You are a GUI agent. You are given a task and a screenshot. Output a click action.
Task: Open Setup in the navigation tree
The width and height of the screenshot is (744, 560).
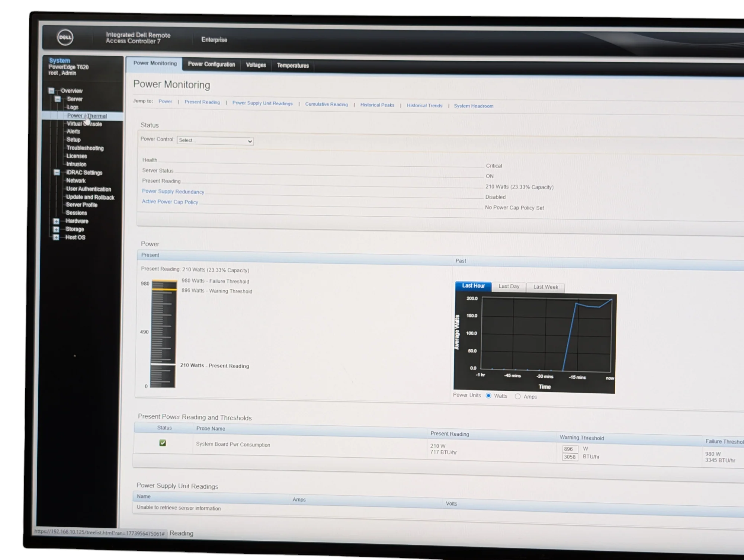pyautogui.click(x=73, y=140)
